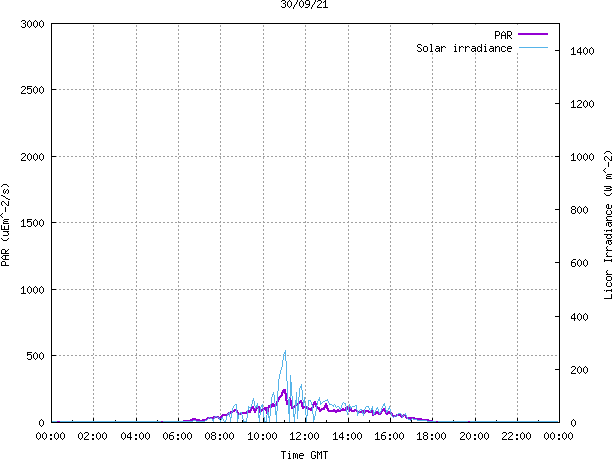This screenshot has height=459, width=612.
Task: Click the blue Solar irradiance legend line sample
Action: tap(533, 48)
